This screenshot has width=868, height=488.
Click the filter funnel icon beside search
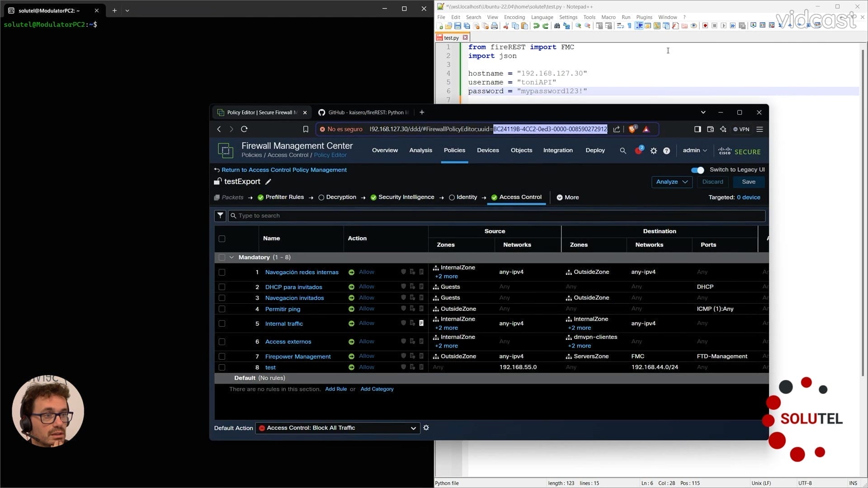[x=220, y=216]
